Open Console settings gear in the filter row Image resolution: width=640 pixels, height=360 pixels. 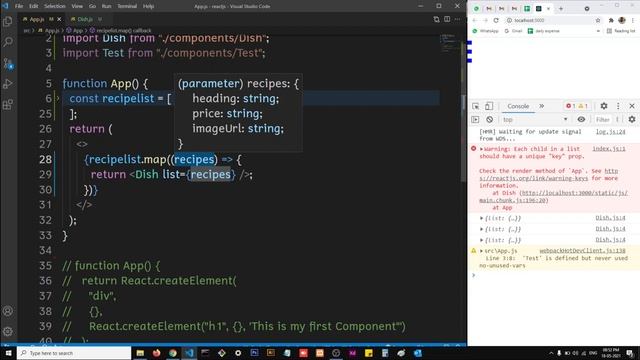pyautogui.click(x=632, y=120)
